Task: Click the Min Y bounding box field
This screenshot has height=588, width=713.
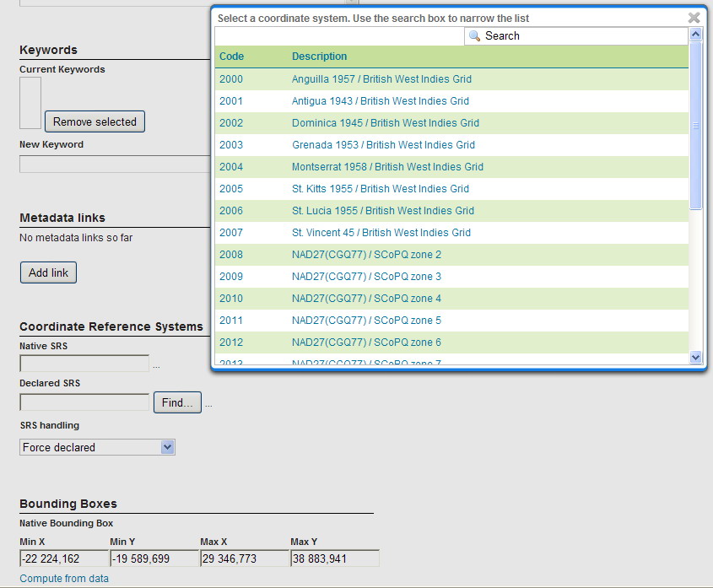Action: pos(154,558)
